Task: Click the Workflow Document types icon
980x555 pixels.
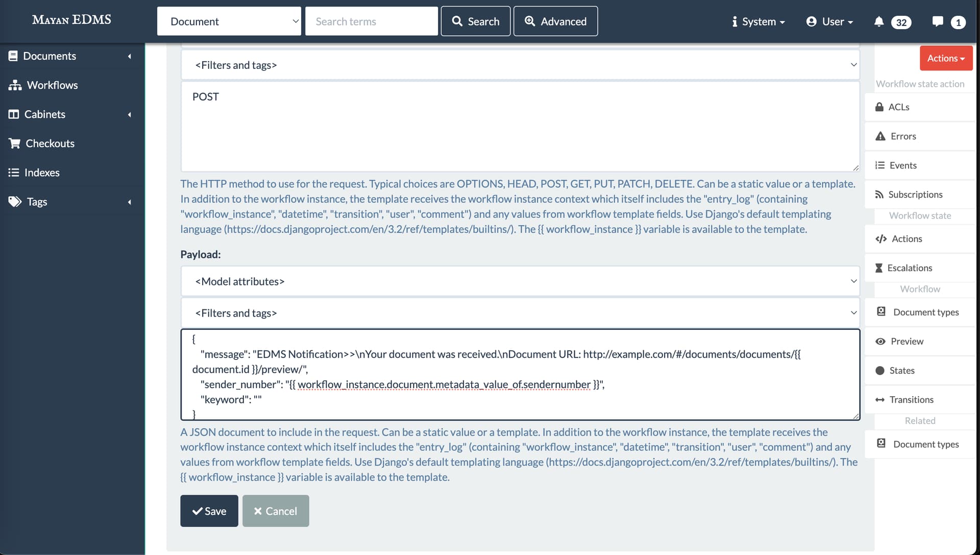Action: pos(881,312)
